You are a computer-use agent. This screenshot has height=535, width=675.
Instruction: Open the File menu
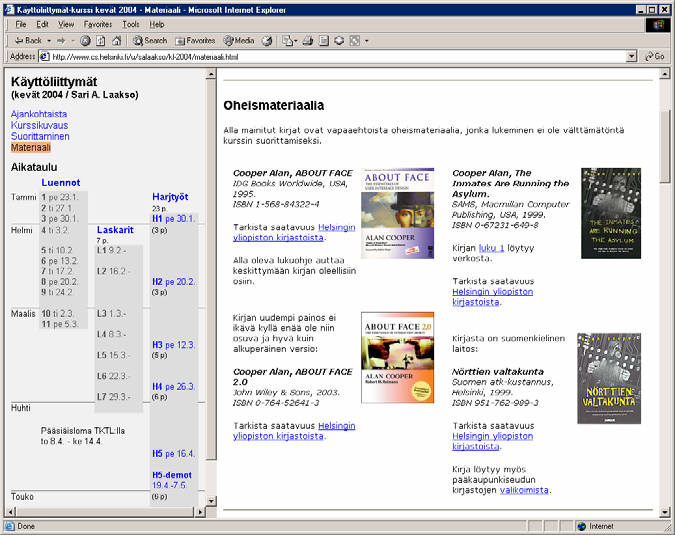[x=21, y=25]
